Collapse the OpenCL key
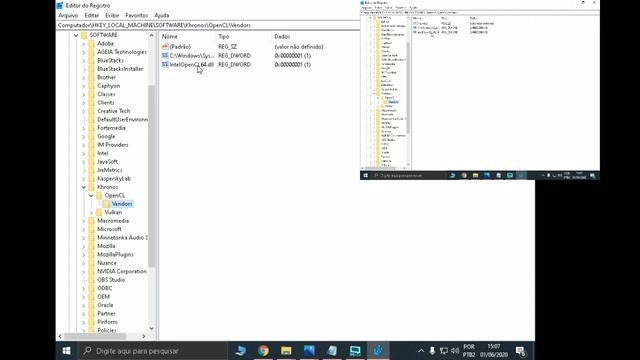The image size is (640, 360). pyautogui.click(x=91, y=196)
